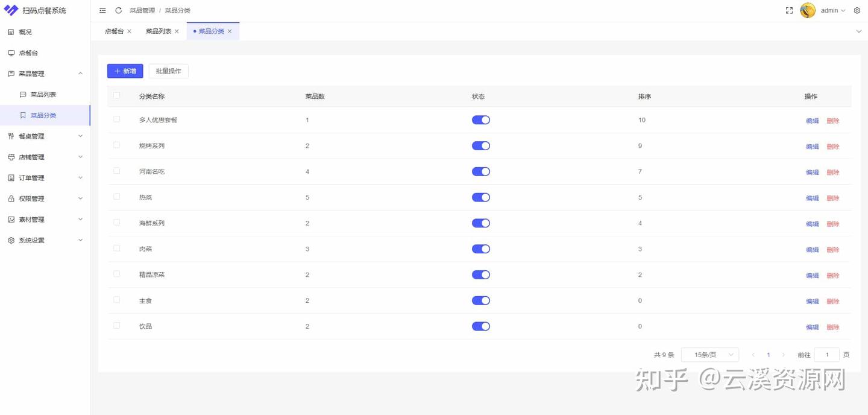Close the 点餐台 tab
The width and height of the screenshot is (868, 415).
[x=129, y=31]
